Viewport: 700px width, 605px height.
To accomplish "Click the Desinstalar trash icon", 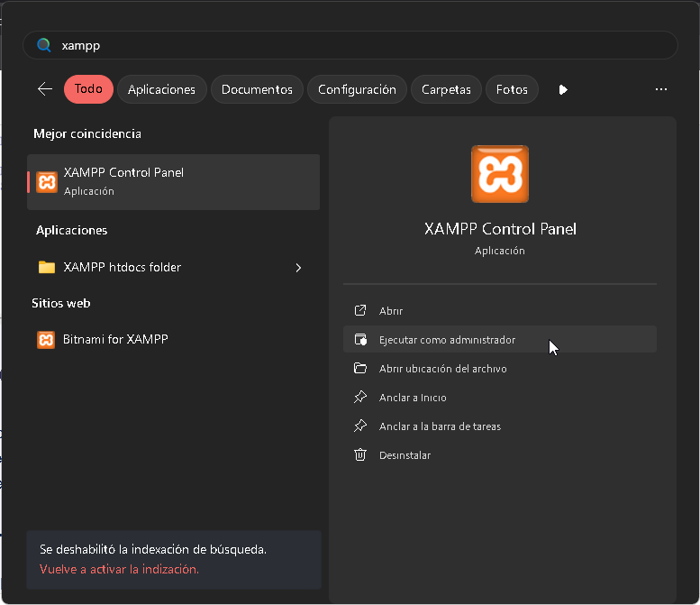I will coord(360,454).
